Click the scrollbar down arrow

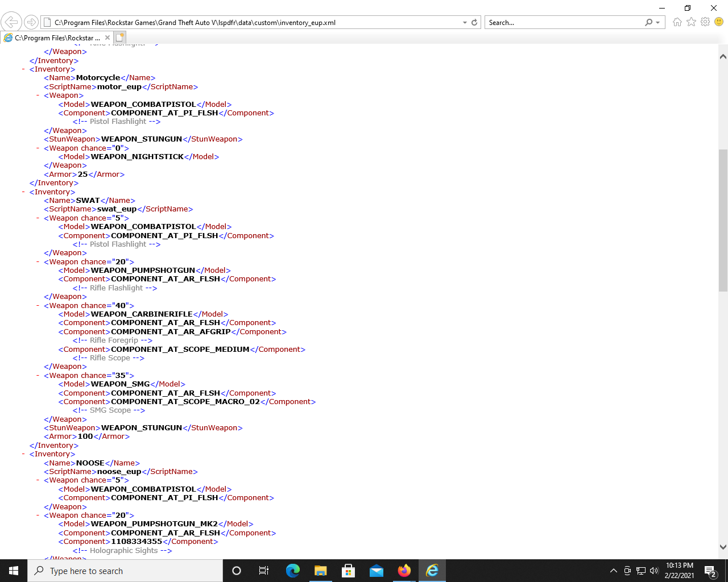[x=723, y=547]
